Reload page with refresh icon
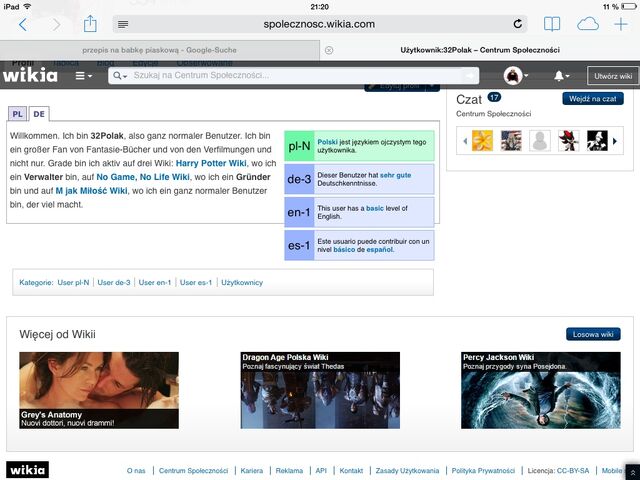The image size is (640, 480). pos(518,24)
